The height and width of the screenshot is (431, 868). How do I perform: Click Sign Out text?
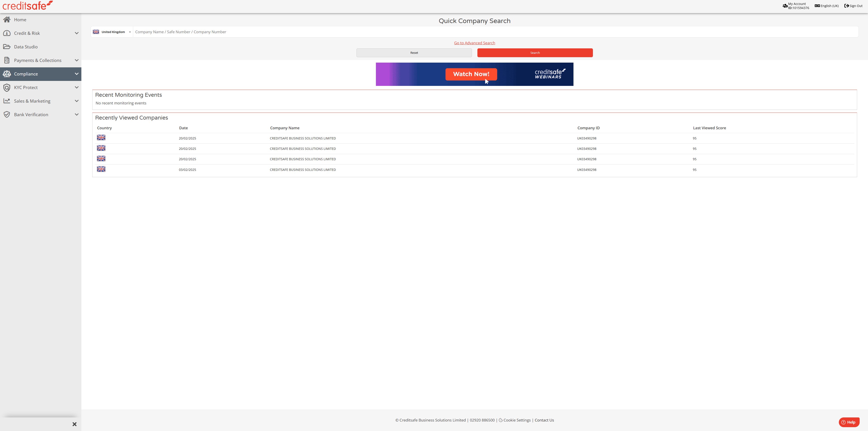(x=856, y=6)
